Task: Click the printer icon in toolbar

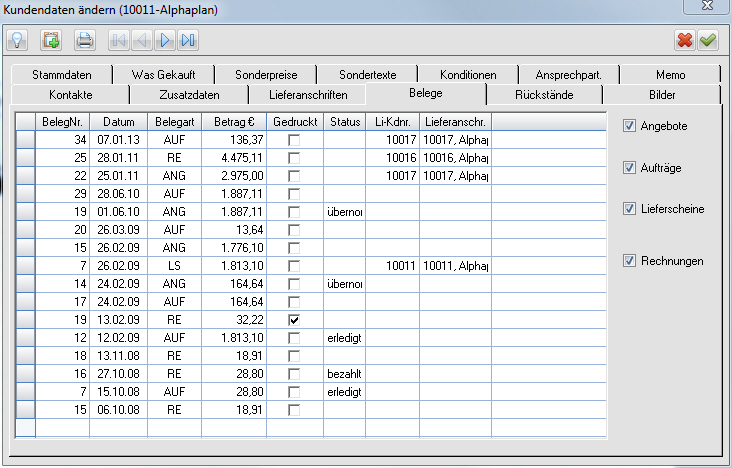Action: point(84,40)
